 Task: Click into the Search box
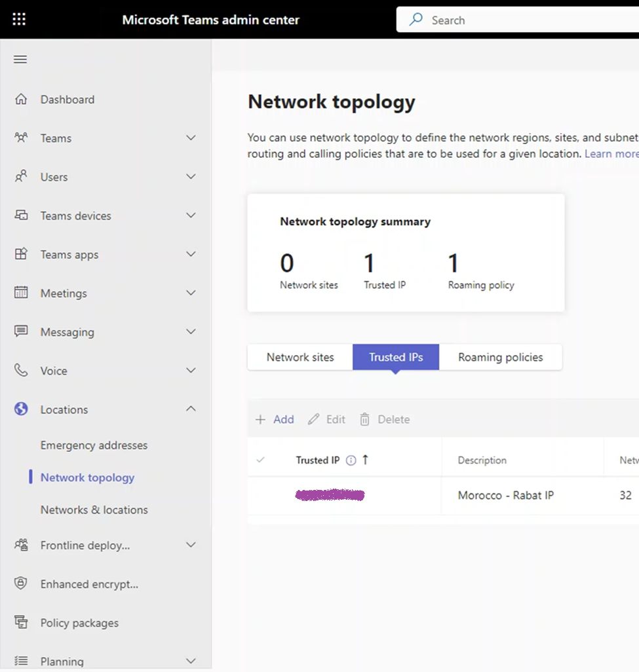tap(524, 20)
